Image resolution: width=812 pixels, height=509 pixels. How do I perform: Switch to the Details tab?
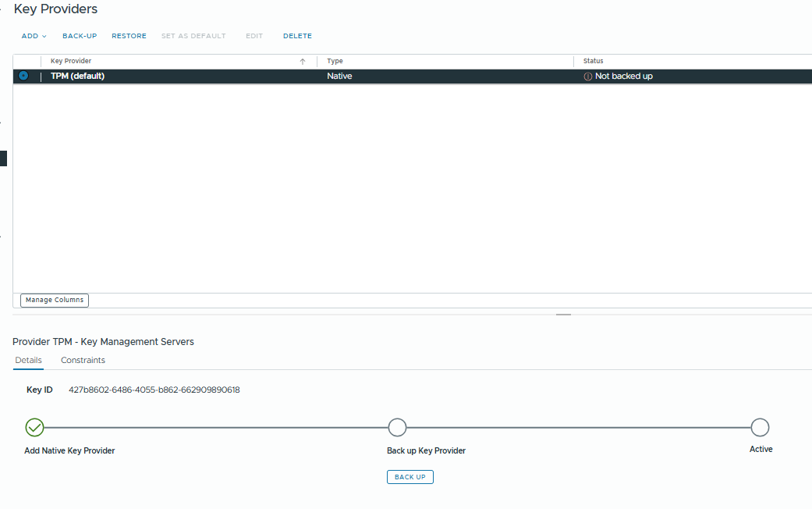point(28,360)
